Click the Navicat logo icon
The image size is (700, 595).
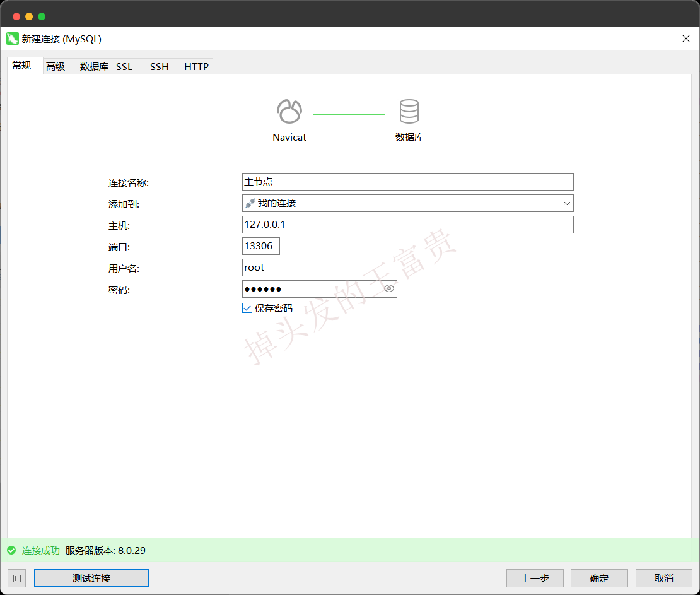289,111
